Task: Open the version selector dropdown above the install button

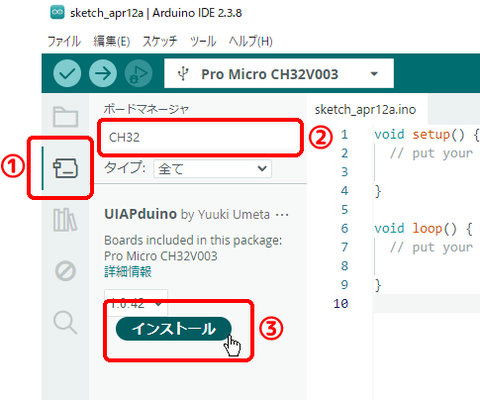Action: [136, 303]
